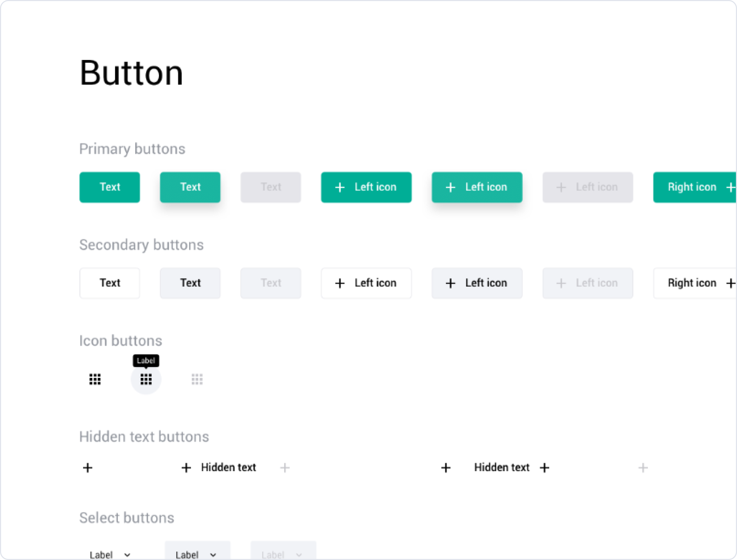Image resolution: width=737 pixels, height=560 pixels.
Task: Click the faded plus right after the first Hidden text label
Action: (285, 468)
